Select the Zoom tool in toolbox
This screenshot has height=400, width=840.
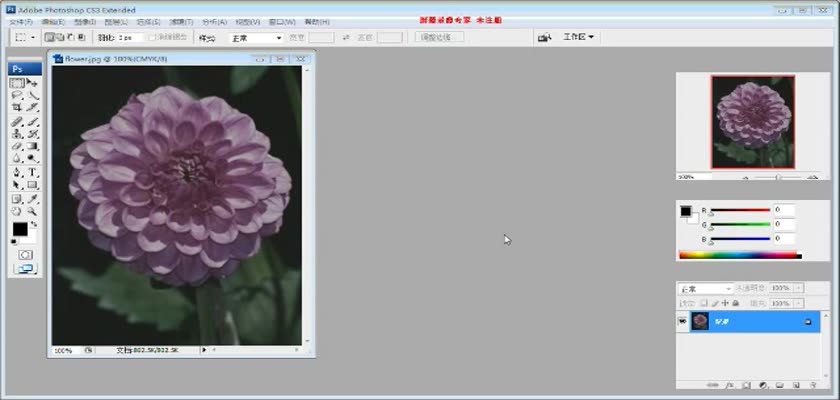[32, 211]
